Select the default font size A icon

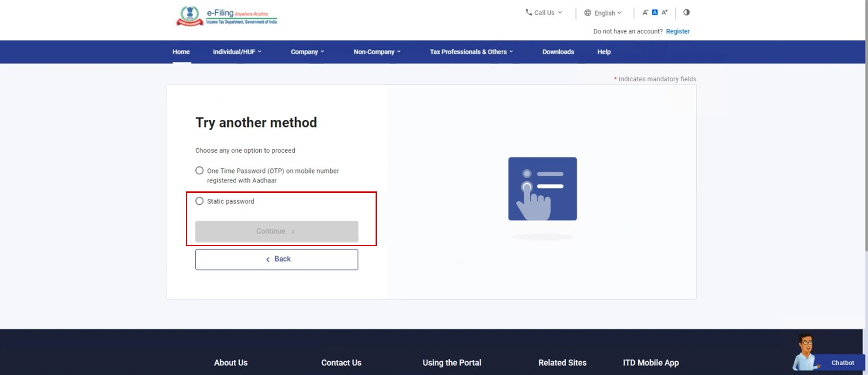[x=655, y=13]
